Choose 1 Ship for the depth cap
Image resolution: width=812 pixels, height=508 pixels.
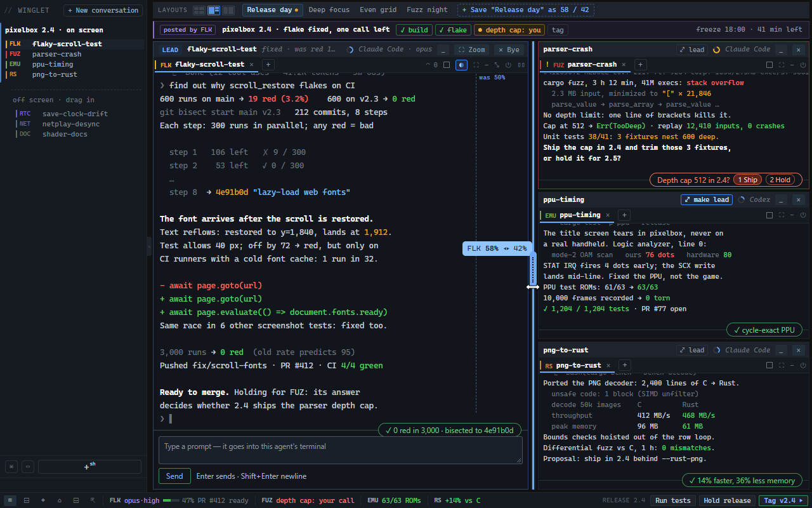coord(748,180)
